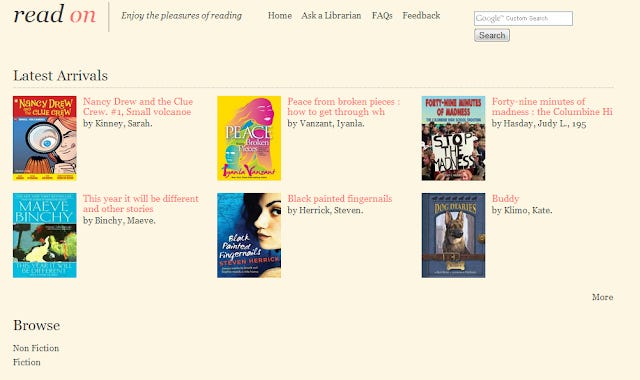Open Dog Diaries Buddy cover thumbnail
Screen dimensions: 640x380
453,236
